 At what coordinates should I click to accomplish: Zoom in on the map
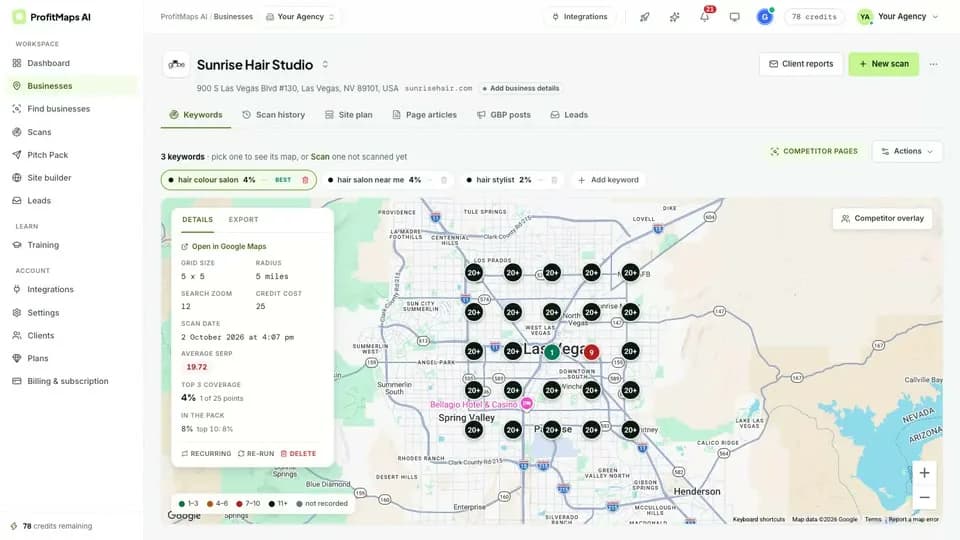(x=924, y=473)
